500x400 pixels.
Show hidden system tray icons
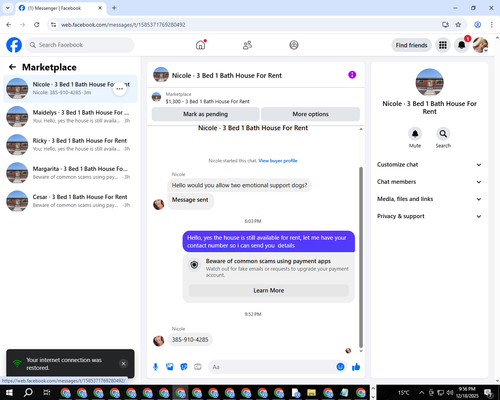(x=422, y=393)
